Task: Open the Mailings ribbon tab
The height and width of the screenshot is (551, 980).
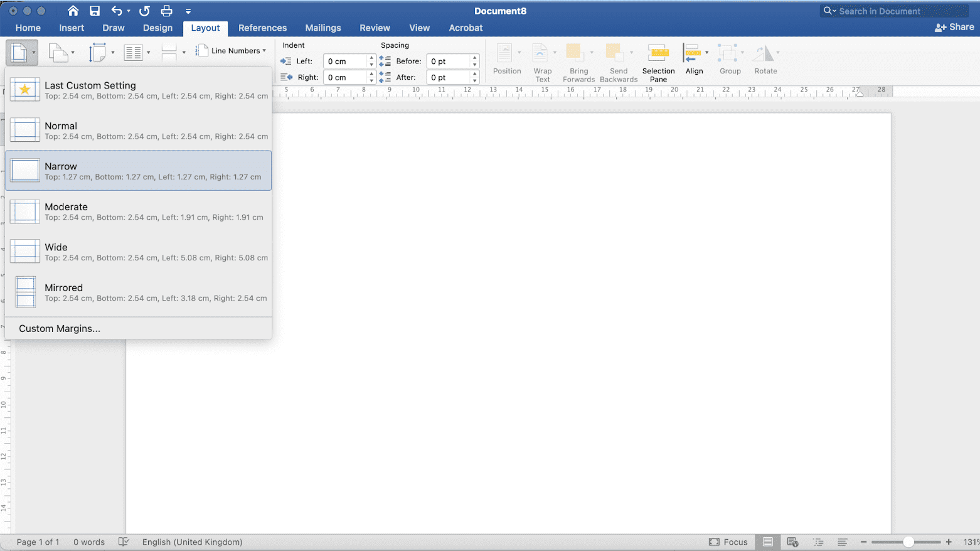Action: (x=322, y=28)
